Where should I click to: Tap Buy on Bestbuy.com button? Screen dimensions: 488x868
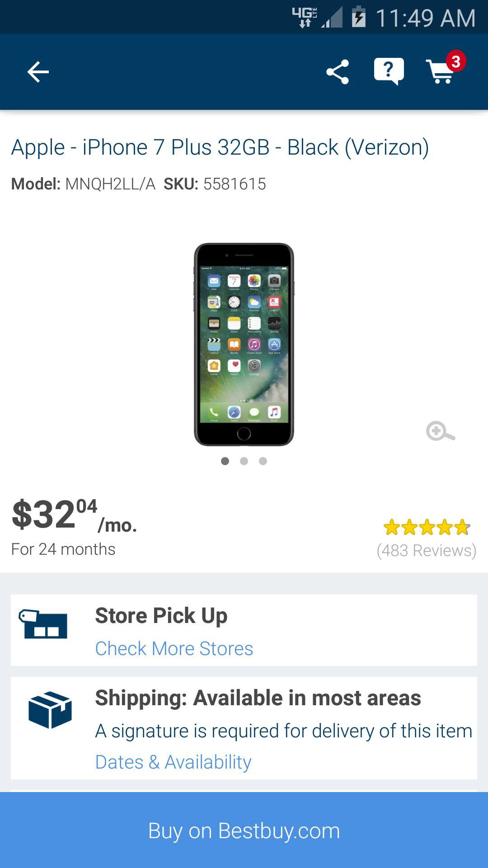(244, 830)
